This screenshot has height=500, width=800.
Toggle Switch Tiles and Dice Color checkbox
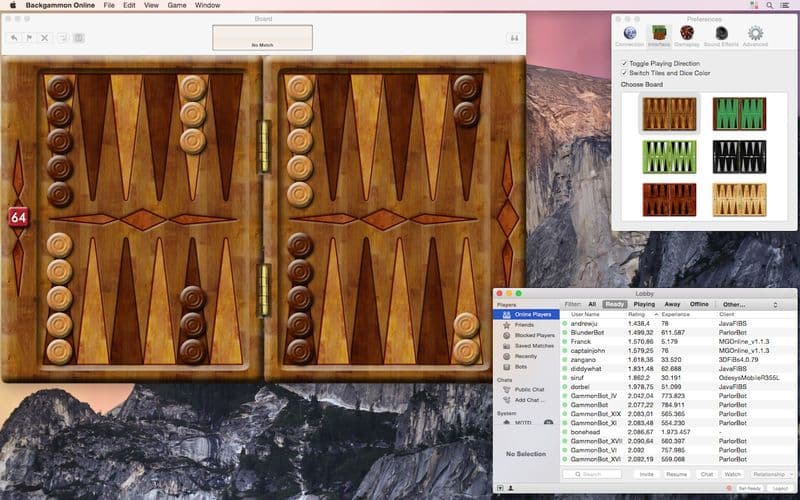point(624,73)
